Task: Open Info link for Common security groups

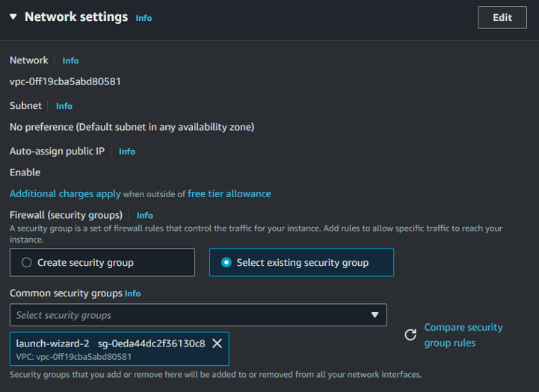Action: click(x=132, y=293)
